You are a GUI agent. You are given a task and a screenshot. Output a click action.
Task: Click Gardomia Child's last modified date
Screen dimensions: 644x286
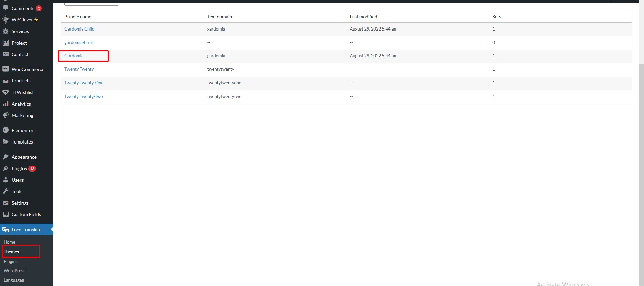[x=373, y=29]
